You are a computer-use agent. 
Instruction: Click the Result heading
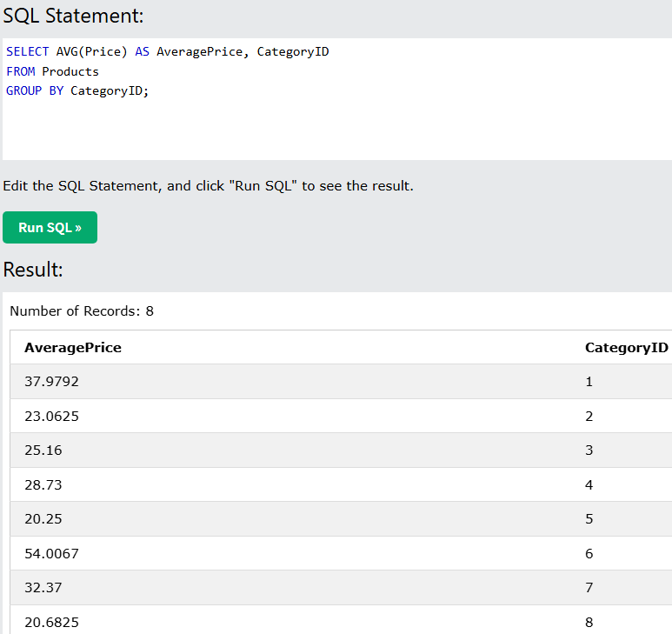click(x=33, y=270)
